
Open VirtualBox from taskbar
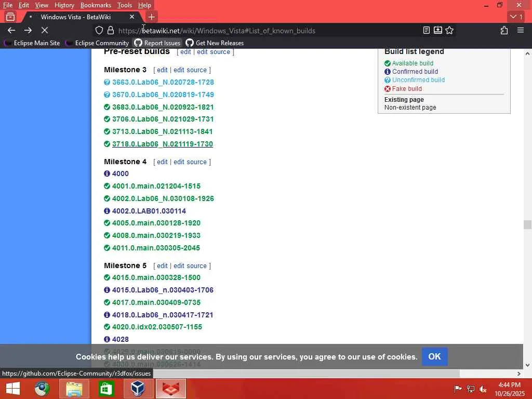click(138, 389)
